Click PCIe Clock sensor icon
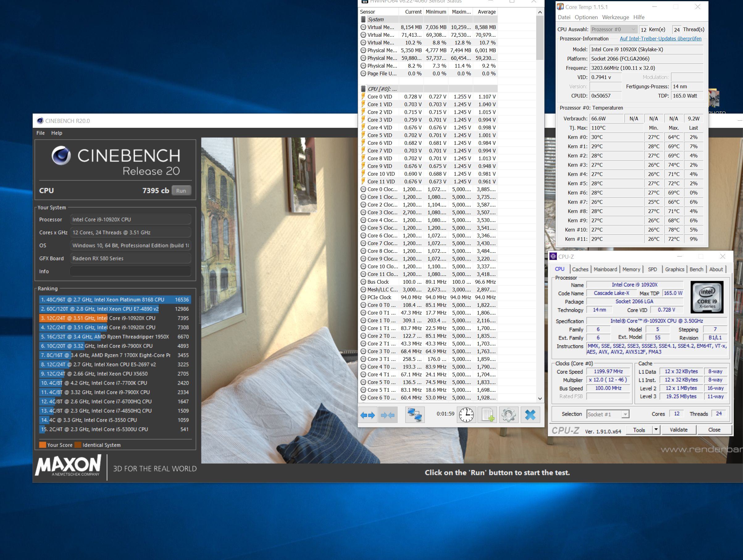 [363, 298]
